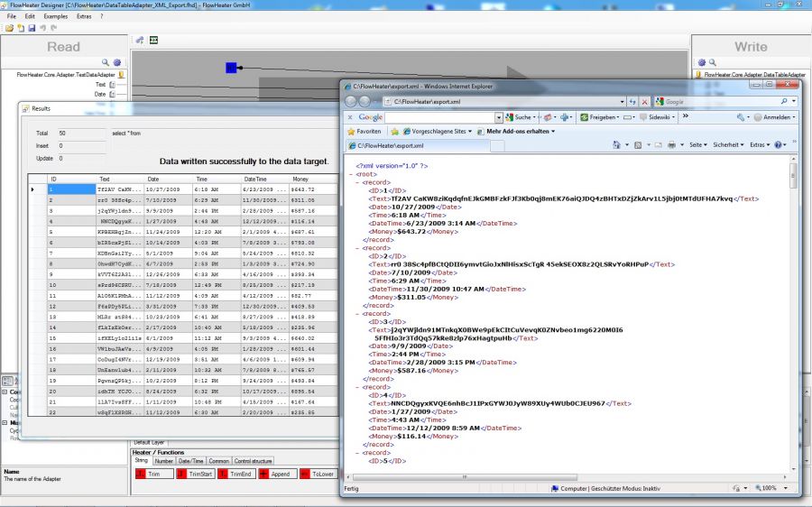Open the Anmelden dropdown on Google toolbar
This screenshot has width=812, height=507.
point(794,117)
